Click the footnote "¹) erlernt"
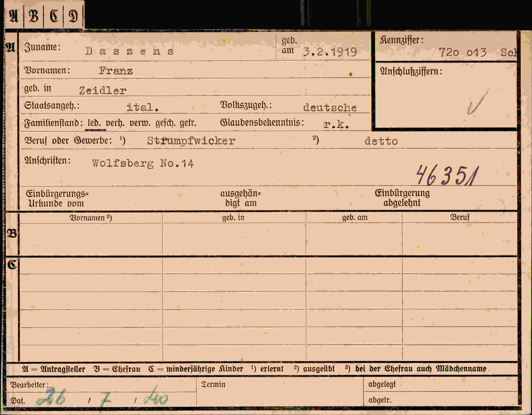Image resolution: width=532 pixels, height=415 pixels. point(268,369)
